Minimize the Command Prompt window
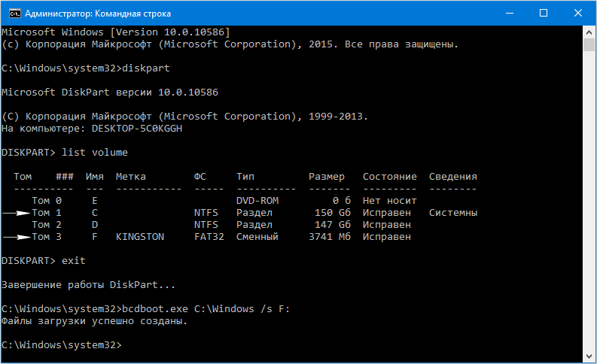The image size is (597, 364). click(508, 13)
